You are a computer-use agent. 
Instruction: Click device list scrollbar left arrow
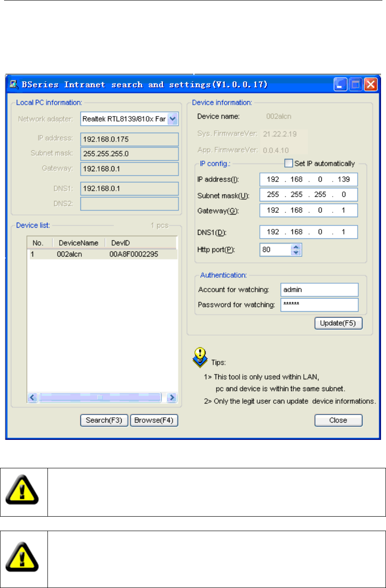33,397
